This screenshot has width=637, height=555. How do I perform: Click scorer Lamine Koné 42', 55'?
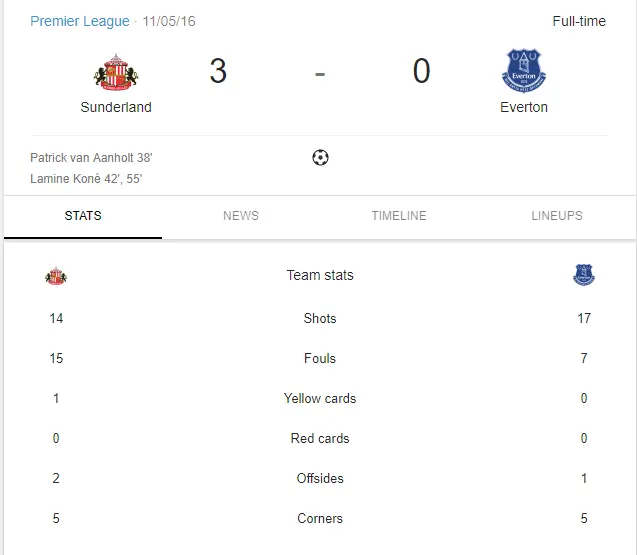86,179
